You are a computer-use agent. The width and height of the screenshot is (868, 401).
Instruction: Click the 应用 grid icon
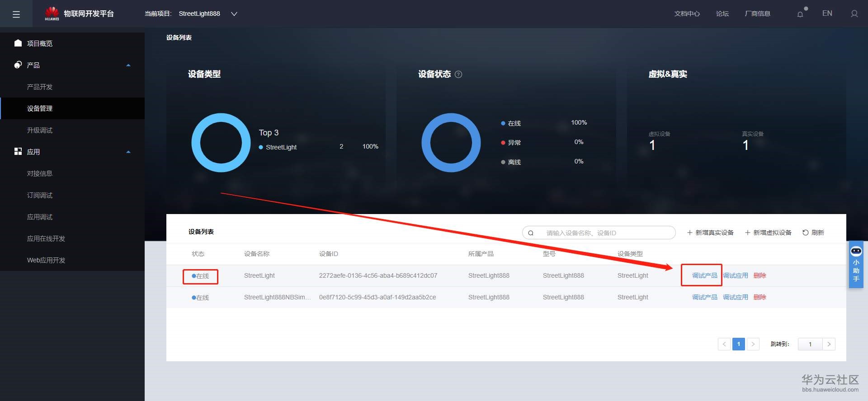[18, 151]
